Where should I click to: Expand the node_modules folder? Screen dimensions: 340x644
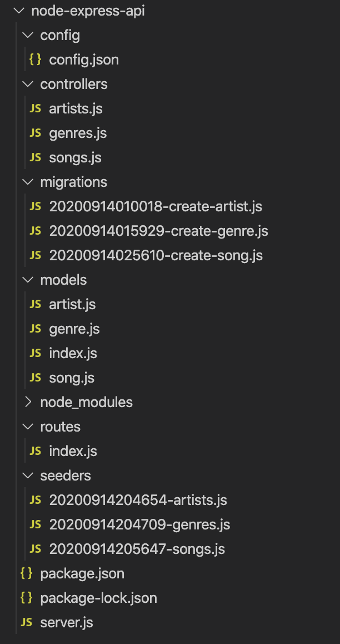click(x=27, y=402)
